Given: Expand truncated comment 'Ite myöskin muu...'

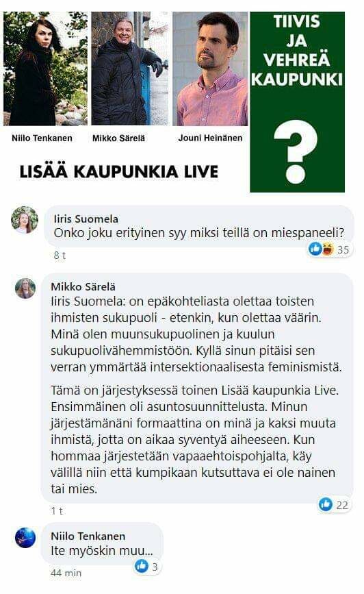Looking at the screenshot, I should pos(102,550).
